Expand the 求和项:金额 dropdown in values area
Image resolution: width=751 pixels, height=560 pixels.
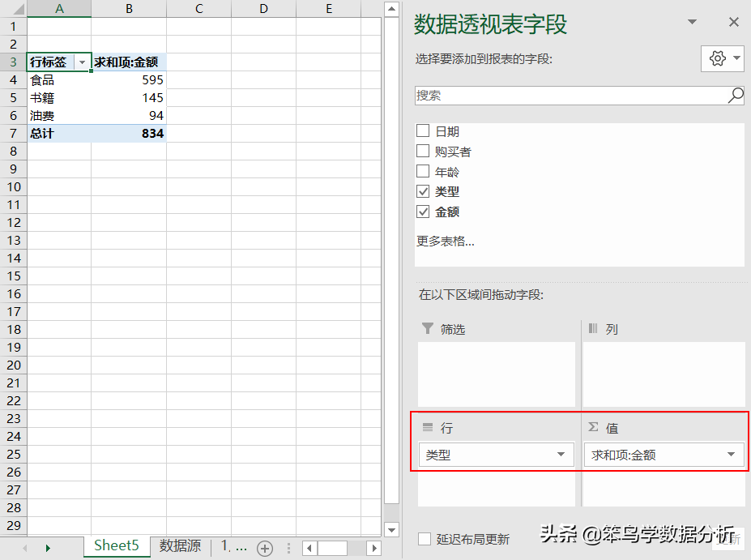coord(731,455)
